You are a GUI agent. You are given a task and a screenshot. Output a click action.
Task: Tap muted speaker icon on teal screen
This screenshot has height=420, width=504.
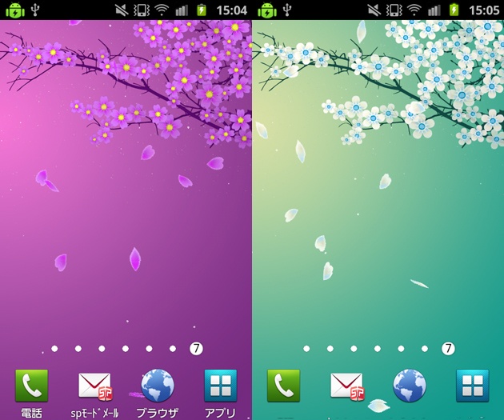point(374,10)
